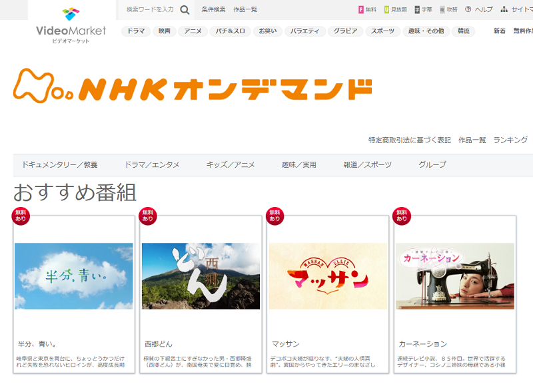The height and width of the screenshot is (392, 533).
Task: Switch to the 趣味/実用 tab
Action: 298,165
